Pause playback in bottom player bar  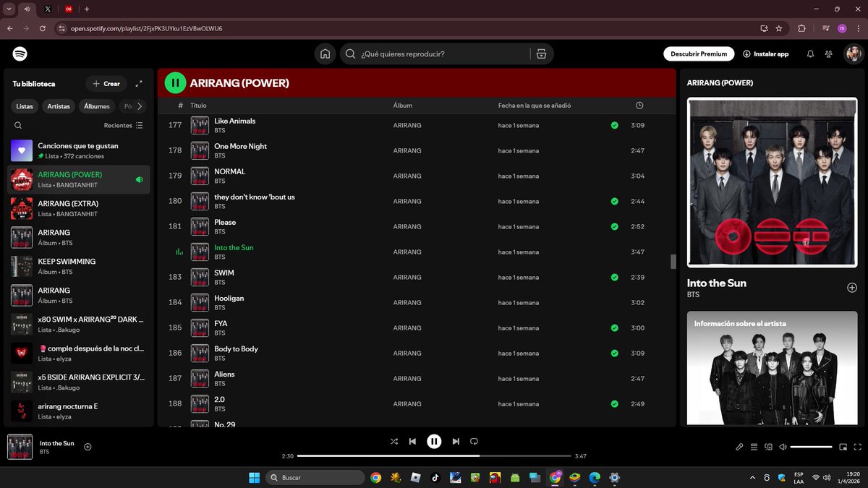(x=434, y=441)
